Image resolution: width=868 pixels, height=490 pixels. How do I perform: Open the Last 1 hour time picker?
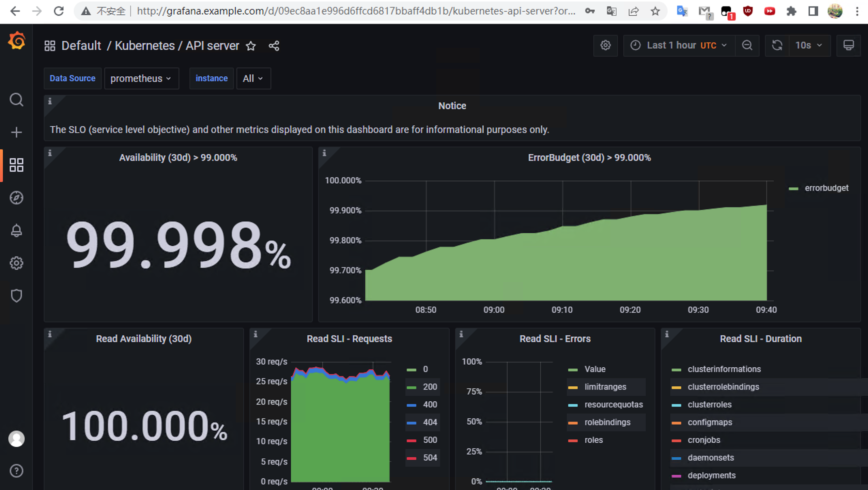pos(679,45)
